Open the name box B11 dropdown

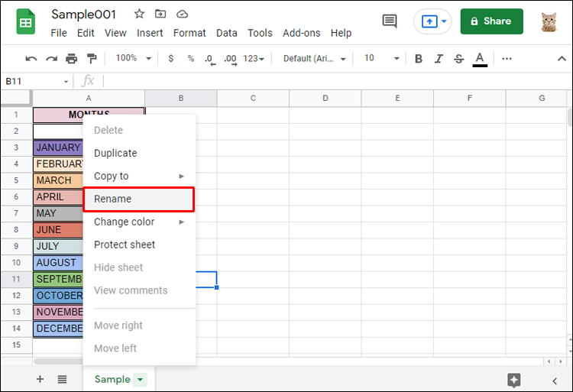(x=66, y=82)
